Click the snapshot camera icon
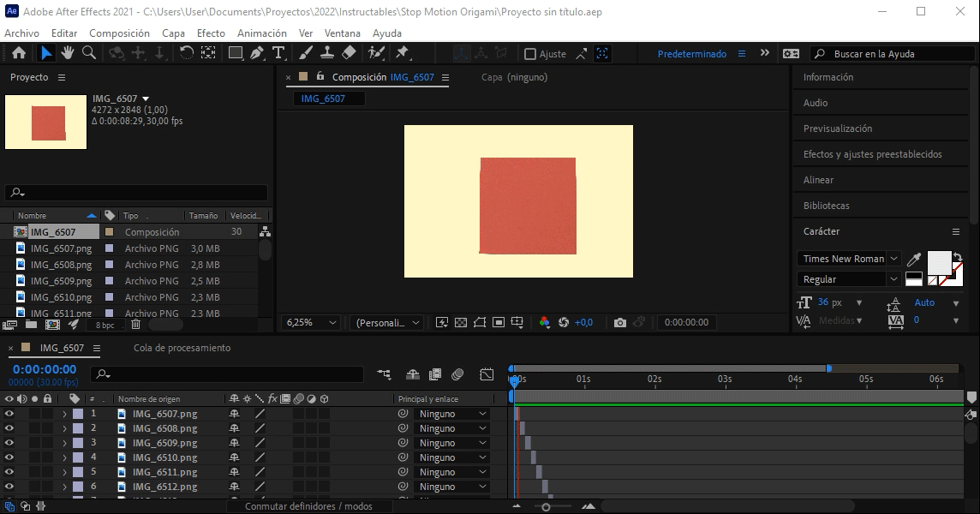 point(620,323)
